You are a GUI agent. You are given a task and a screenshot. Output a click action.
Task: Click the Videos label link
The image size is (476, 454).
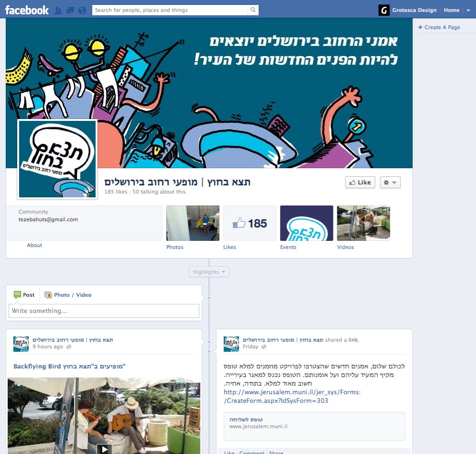[x=346, y=247]
